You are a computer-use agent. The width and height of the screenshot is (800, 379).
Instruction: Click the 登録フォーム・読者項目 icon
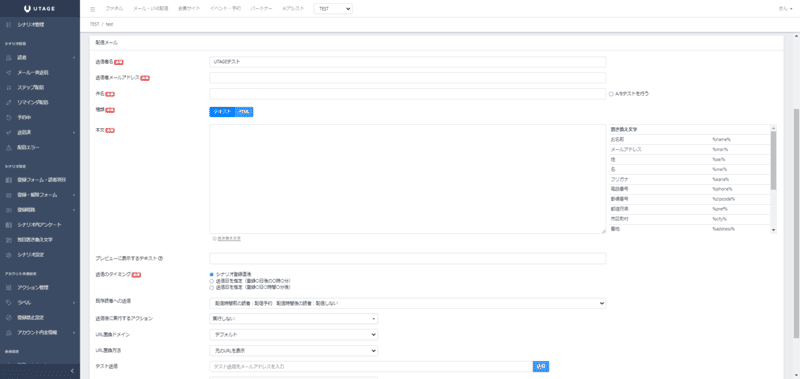[x=9, y=180]
